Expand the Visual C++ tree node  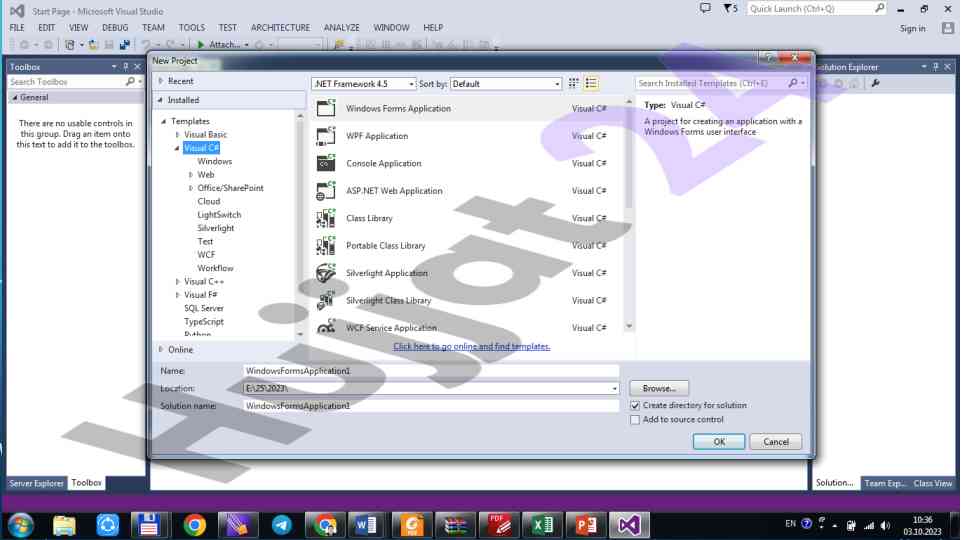(178, 282)
